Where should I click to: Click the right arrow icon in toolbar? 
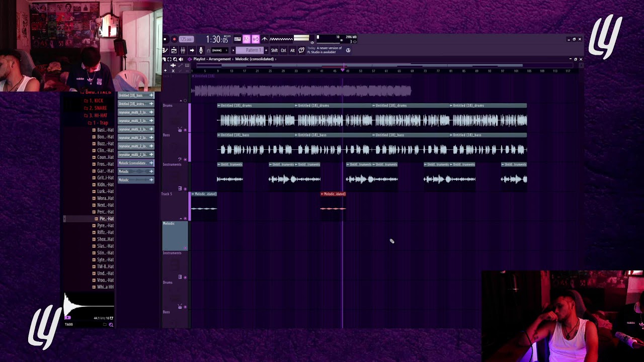(192, 50)
